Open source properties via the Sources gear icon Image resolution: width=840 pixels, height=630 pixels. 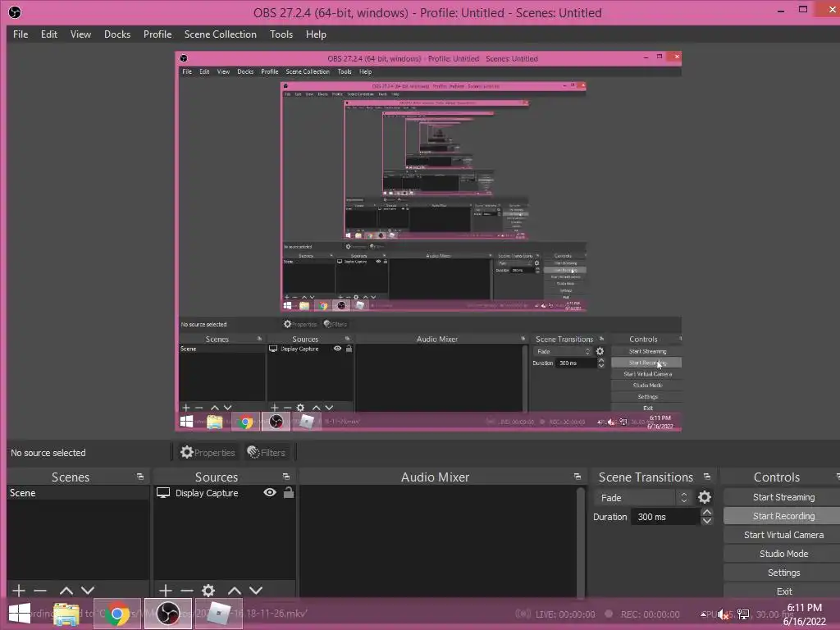[x=208, y=591]
